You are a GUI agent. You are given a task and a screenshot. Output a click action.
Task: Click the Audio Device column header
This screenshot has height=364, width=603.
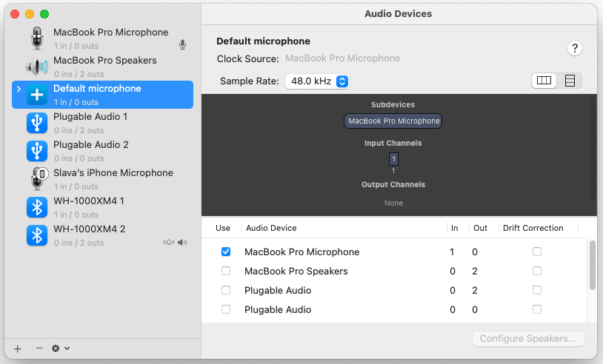pos(271,228)
